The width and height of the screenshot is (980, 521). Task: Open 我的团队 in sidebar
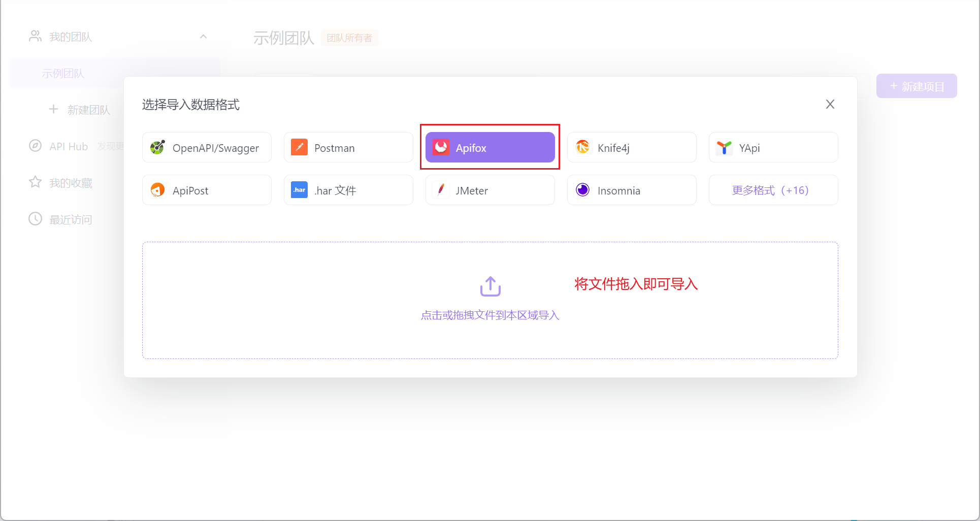point(71,37)
